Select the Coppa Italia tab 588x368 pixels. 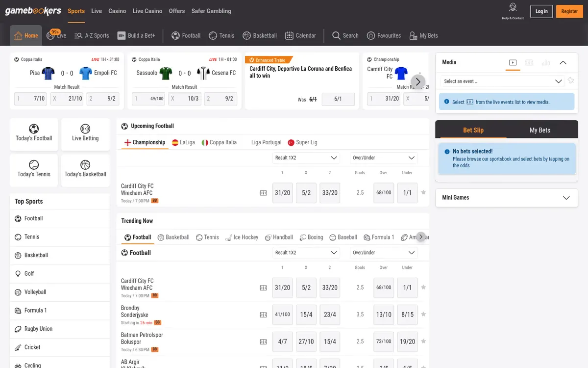coord(219,142)
